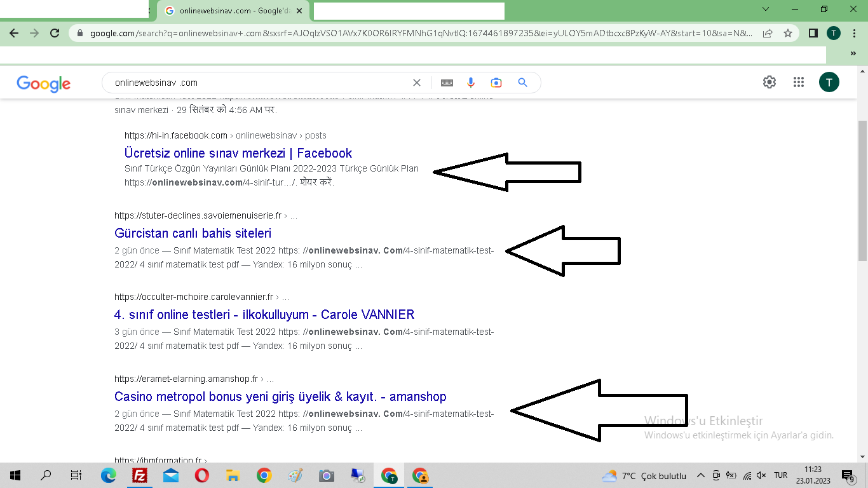Start voice search with the microphone
This screenshot has height=488, width=868.
(x=471, y=83)
